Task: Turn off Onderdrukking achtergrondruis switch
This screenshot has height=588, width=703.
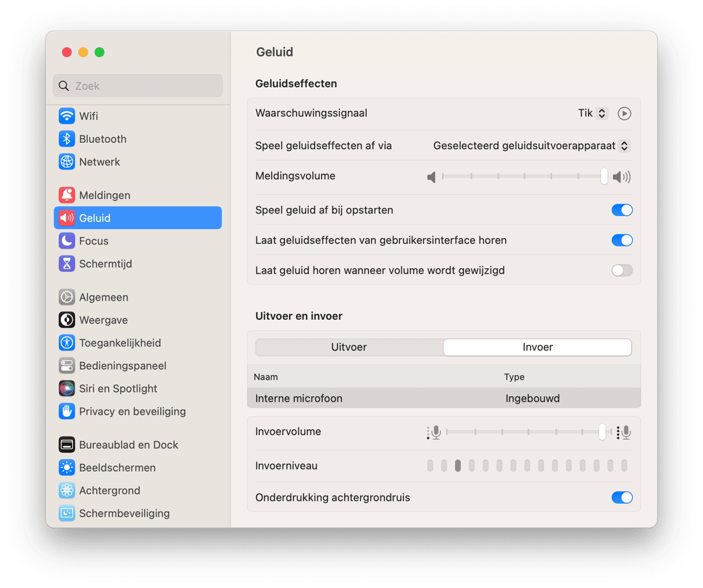Action: [622, 497]
